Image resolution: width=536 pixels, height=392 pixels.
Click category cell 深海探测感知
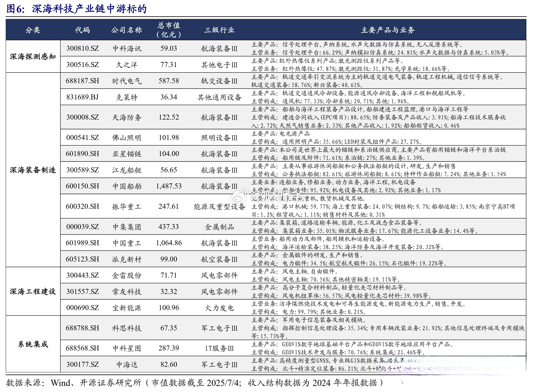click(x=33, y=56)
